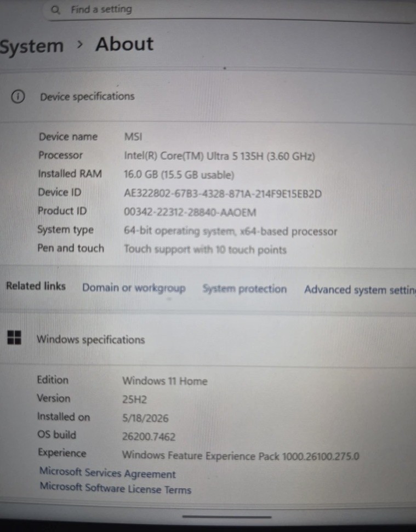
Task: Click the Device specifications info icon
Action: click(x=18, y=96)
